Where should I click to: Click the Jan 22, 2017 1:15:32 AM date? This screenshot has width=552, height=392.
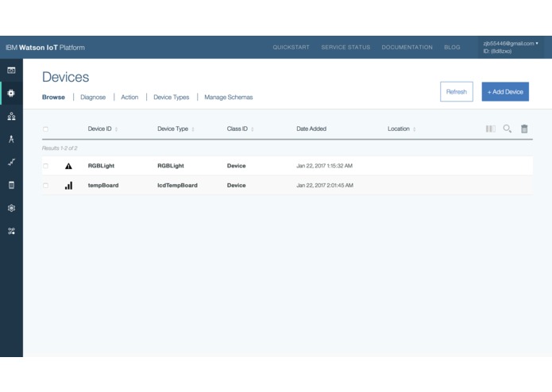[324, 166]
